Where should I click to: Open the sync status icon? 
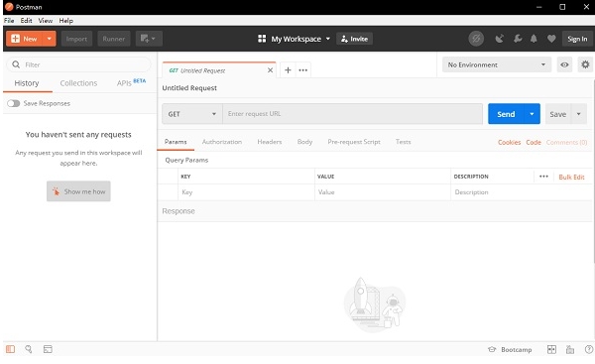pyautogui.click(x=476, y=39)
